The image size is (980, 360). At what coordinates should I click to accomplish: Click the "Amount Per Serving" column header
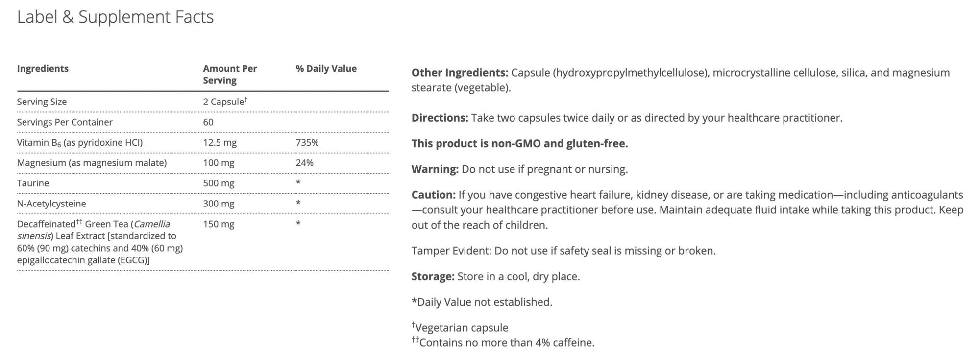pos(230,75)
